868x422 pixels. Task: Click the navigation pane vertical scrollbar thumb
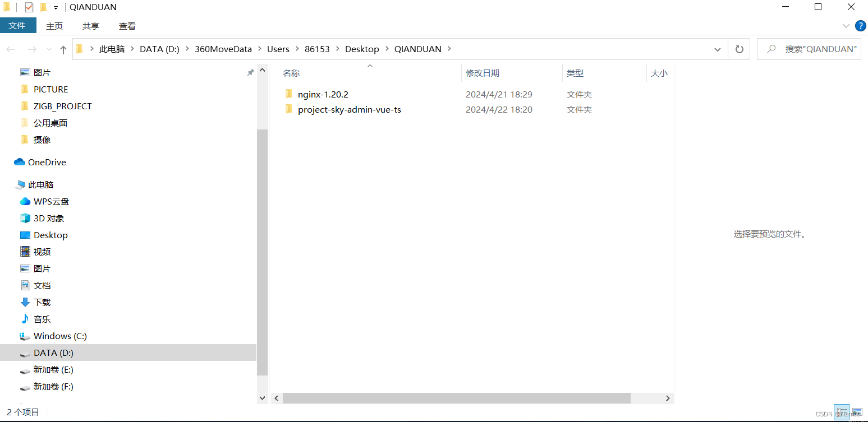click(262, 252)
